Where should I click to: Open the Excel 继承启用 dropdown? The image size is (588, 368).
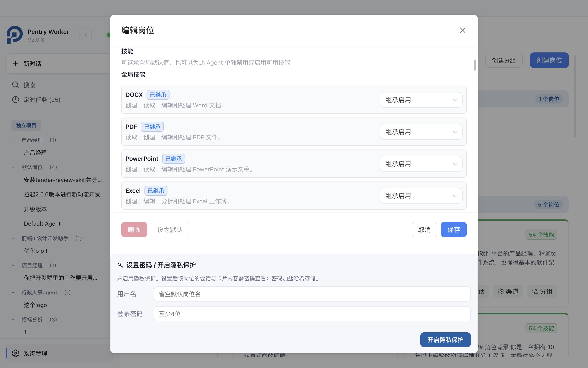tap(421, 196)
